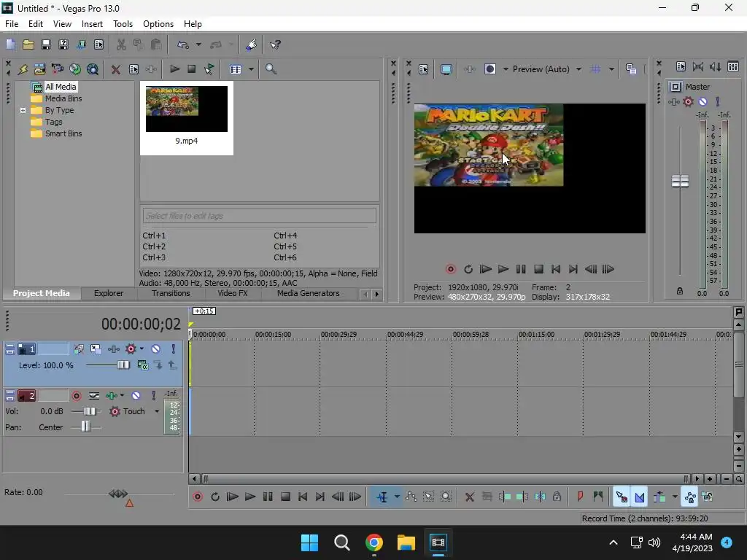This screenshot has height=560, width=747.
Task: Click Track Motion icon on video track 1
Action: (96, 349)
